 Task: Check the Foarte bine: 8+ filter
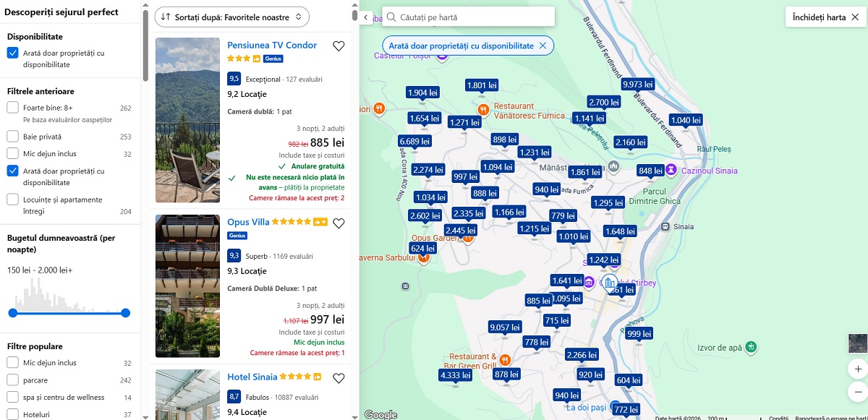click(13, 108)
